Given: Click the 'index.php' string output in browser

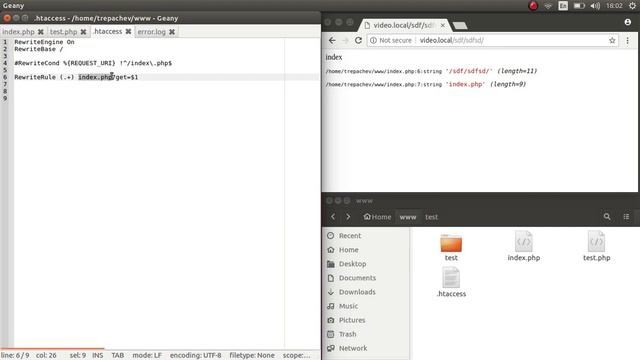Looking at the screenshot, I should point(465,84).
